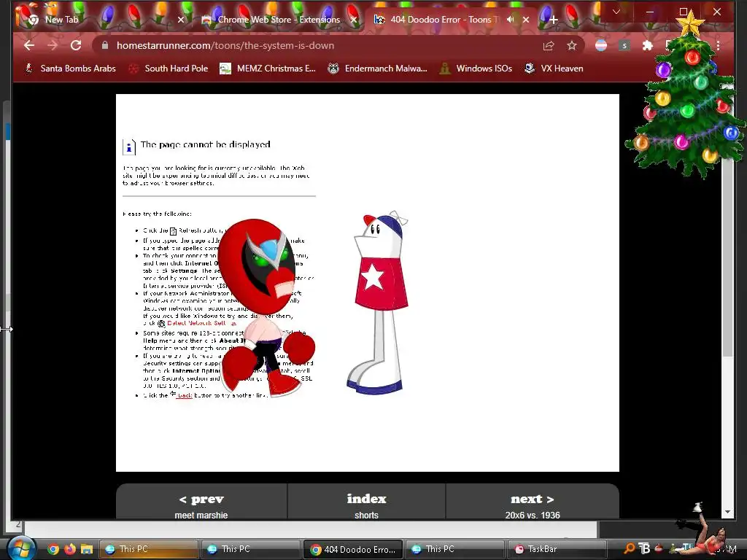Image resolution: width=747 pixels, height=560 pixels.
Task: Activate 404 Doodoo Error taskbar button
Action: (x=353, y=549)
